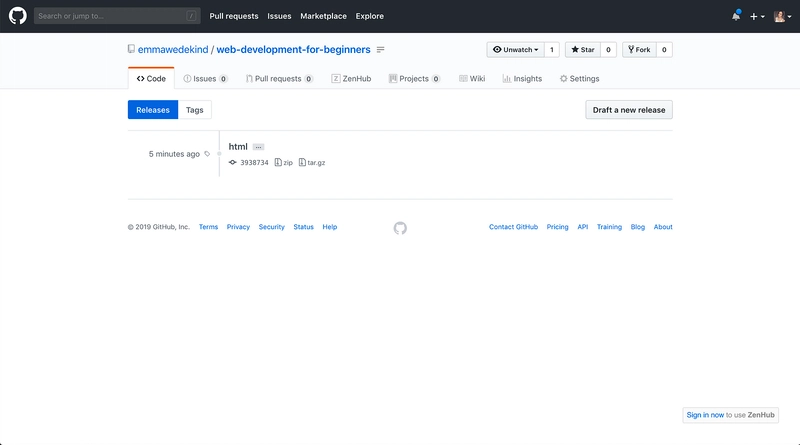Open the Blog footer link

click(638, 227)
